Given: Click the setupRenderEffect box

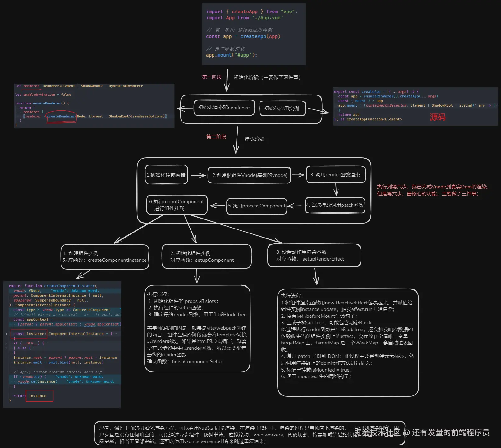Looking at the screenshot, I should click(x=314, y=256).
